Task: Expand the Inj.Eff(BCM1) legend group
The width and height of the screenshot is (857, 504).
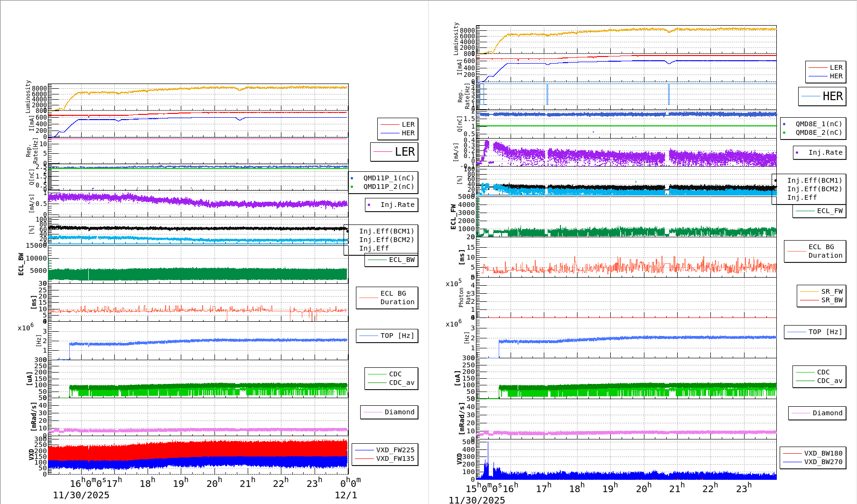Action: (x=386, y=232)
